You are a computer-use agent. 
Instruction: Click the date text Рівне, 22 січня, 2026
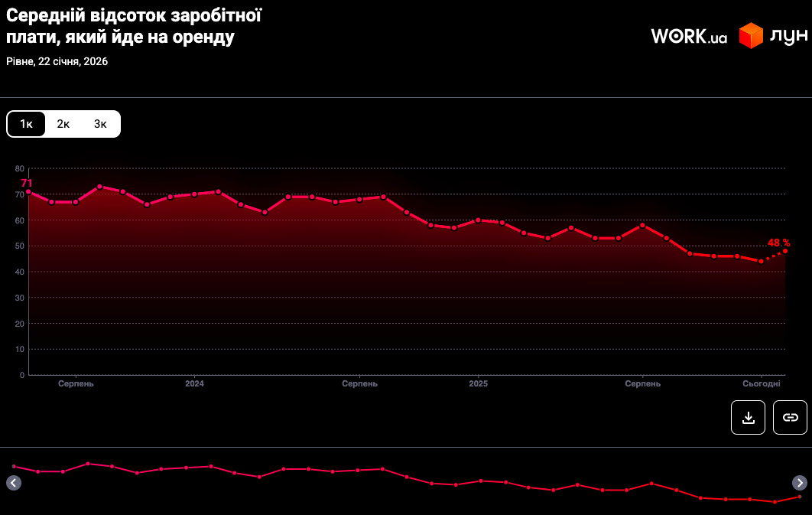pyautogui.click(x=57, y=62)
